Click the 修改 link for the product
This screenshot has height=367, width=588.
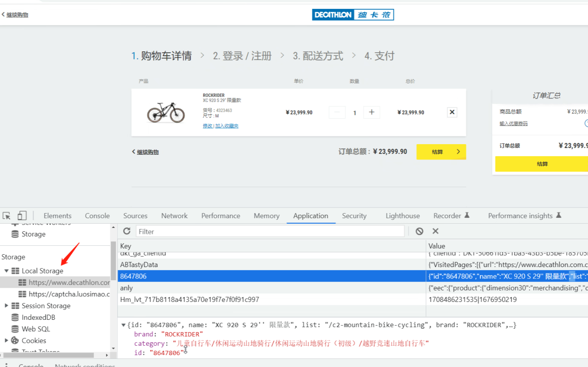(208, 126)
